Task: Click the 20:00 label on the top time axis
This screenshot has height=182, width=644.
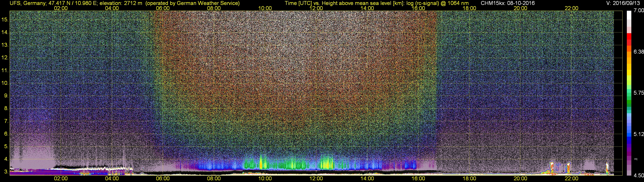Action: [521, 8]
